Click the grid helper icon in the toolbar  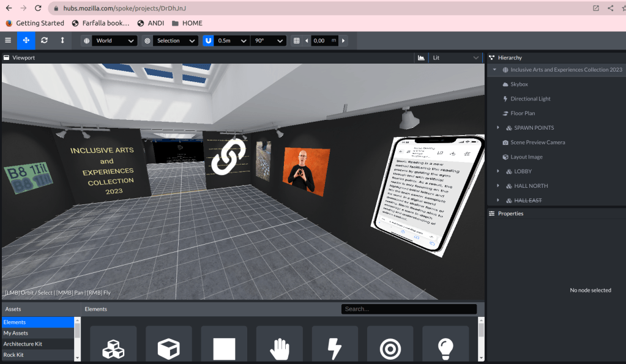[297, 40]
